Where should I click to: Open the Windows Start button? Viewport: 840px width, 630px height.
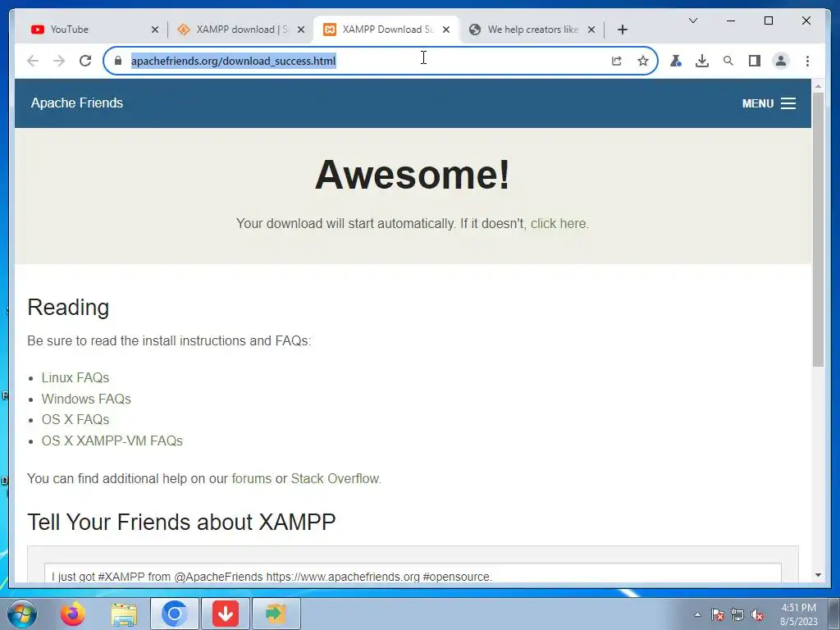coord(22,614)
